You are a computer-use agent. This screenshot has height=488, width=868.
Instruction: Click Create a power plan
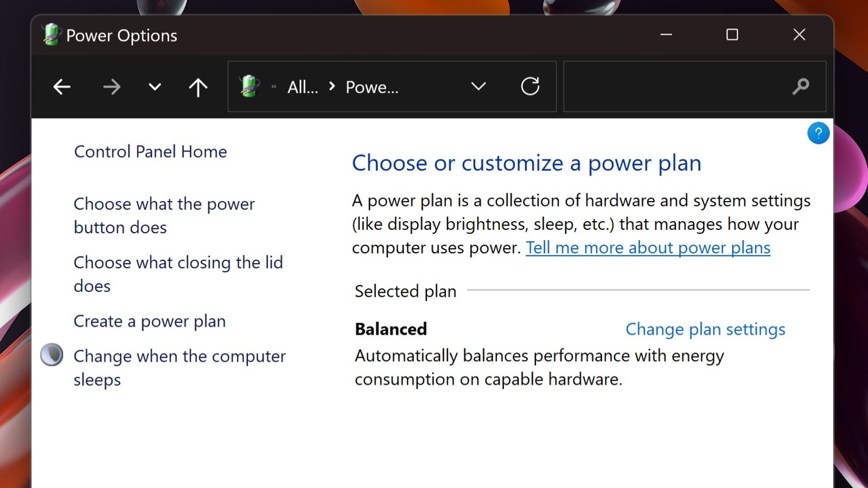[149, 321]
